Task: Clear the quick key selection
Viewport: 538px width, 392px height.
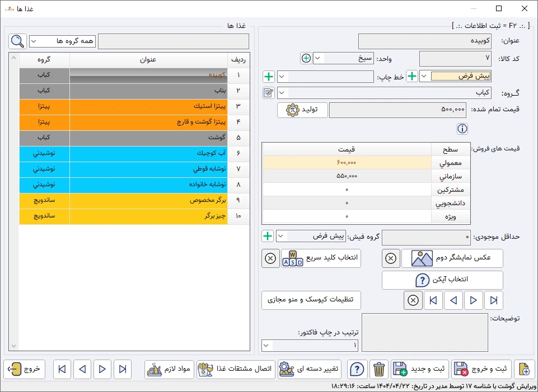Action: pos(270,258)
